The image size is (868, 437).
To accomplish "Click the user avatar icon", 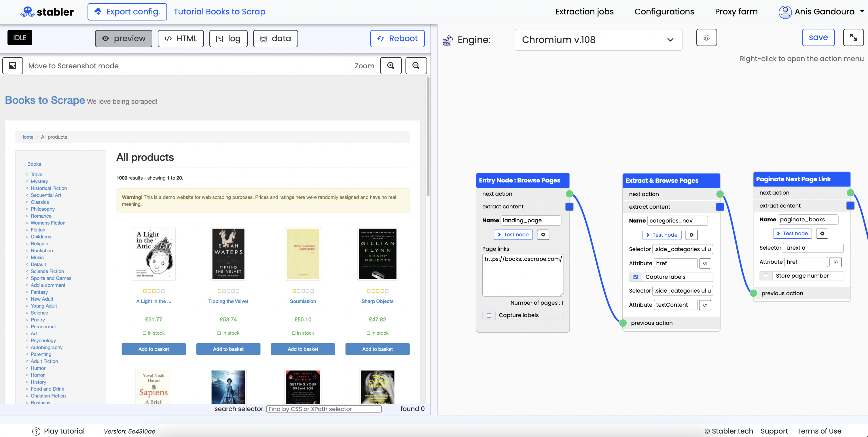I will (785, 12).
